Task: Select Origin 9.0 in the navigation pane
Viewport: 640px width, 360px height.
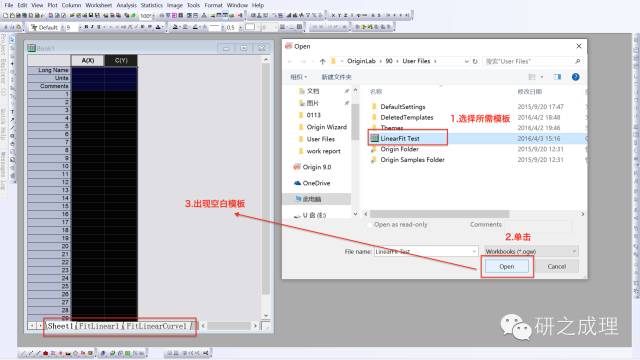Action: 316,167
